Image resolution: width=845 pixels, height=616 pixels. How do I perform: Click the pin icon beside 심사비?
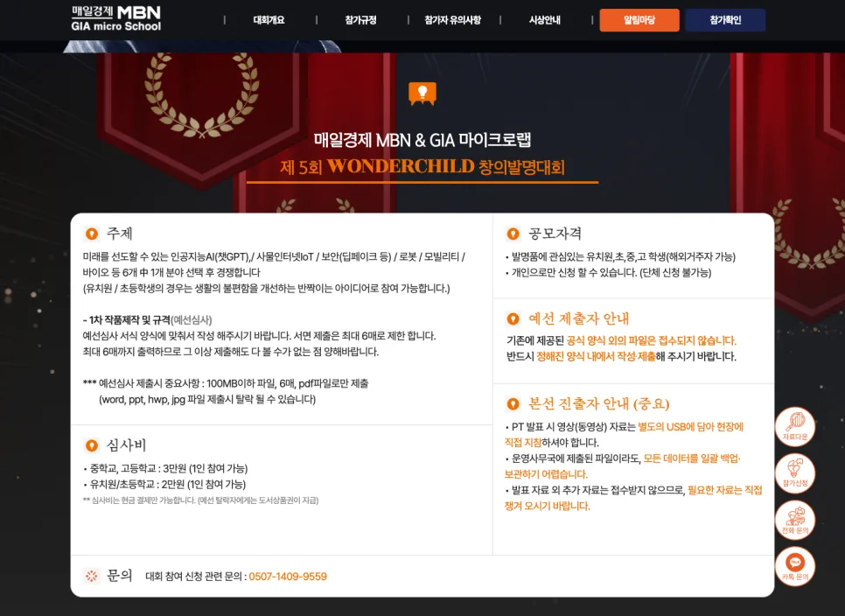tap(92, 445)
